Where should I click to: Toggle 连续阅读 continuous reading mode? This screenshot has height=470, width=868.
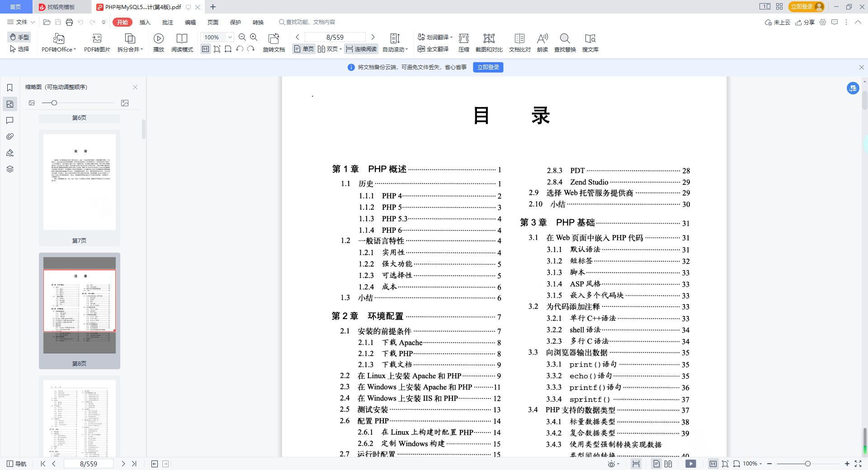coord(361,49)
